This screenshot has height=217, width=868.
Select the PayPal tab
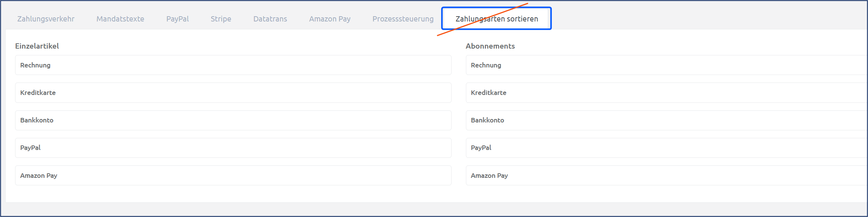(177, 19)
